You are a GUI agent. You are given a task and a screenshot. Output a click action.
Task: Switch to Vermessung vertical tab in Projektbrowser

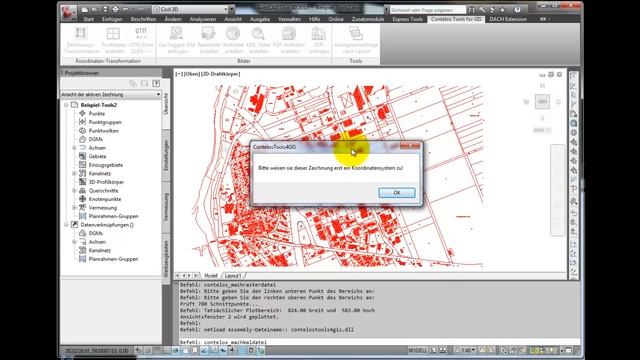coord(166,207)
